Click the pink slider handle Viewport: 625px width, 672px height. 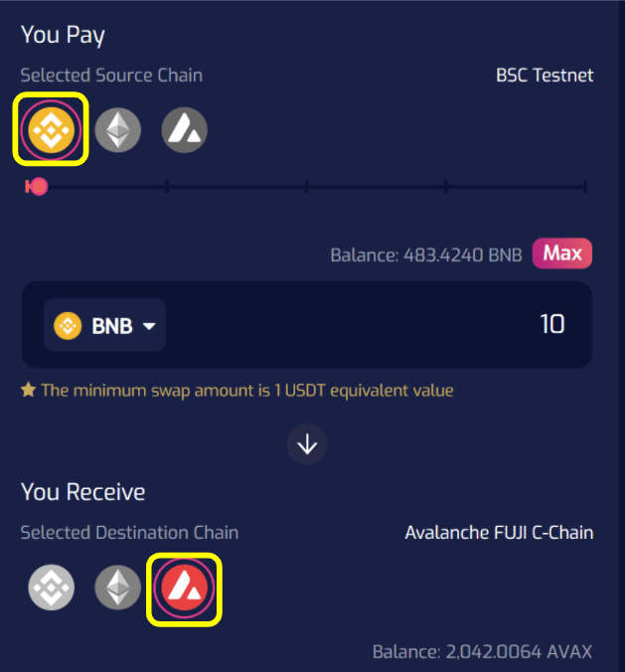[x=38, y=186]
